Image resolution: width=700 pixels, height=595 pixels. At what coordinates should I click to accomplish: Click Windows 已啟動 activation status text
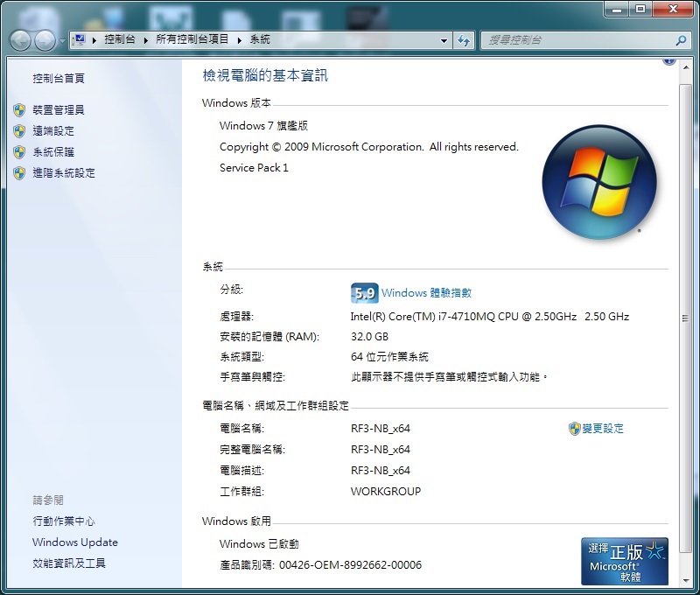(x=259, y=544)
